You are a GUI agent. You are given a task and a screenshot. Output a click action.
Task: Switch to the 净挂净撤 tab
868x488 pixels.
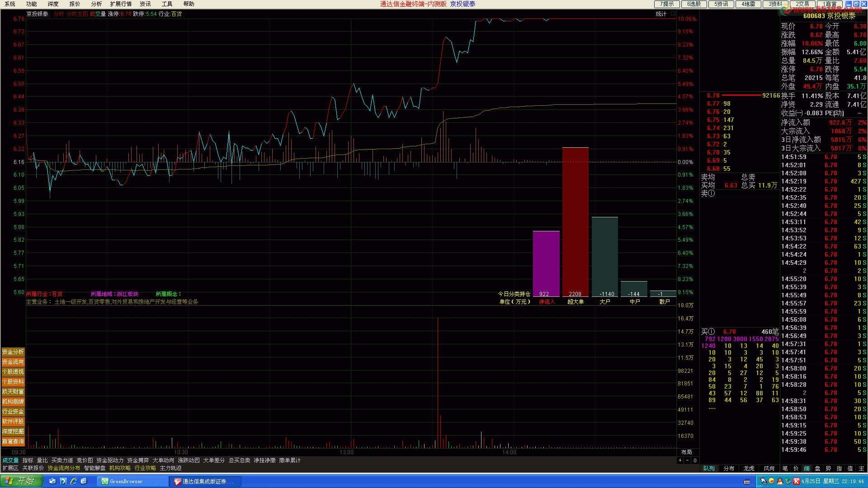(265, 460)
